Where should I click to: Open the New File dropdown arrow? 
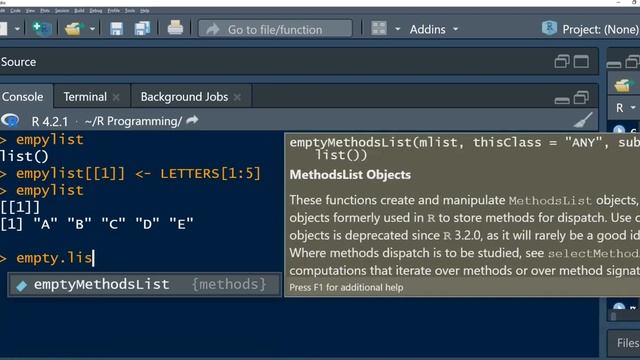point(17,29)
